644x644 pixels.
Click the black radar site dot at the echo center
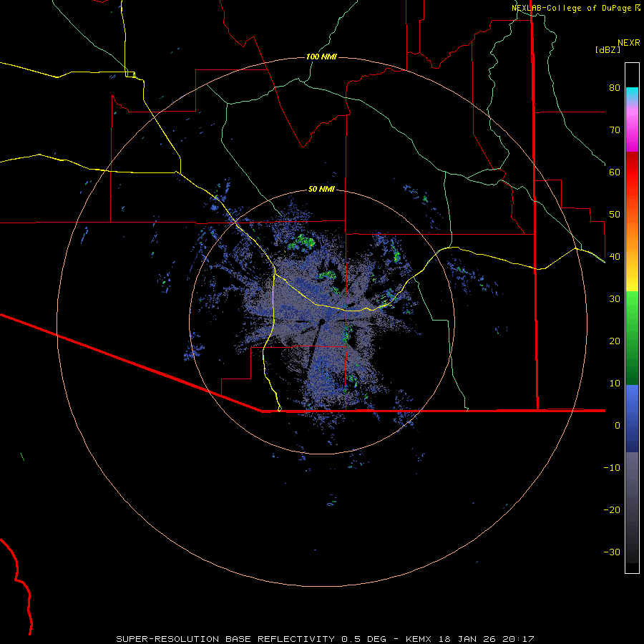(323, 321)
